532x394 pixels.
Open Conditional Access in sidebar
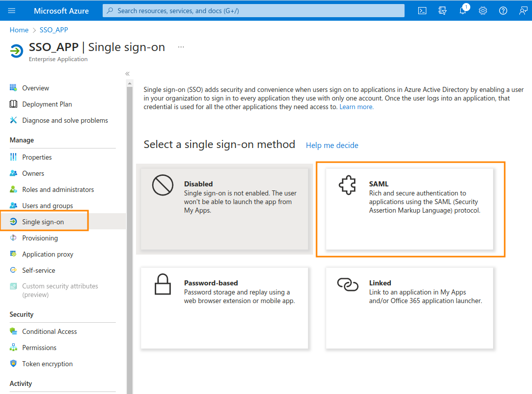(x=50, y=331)
